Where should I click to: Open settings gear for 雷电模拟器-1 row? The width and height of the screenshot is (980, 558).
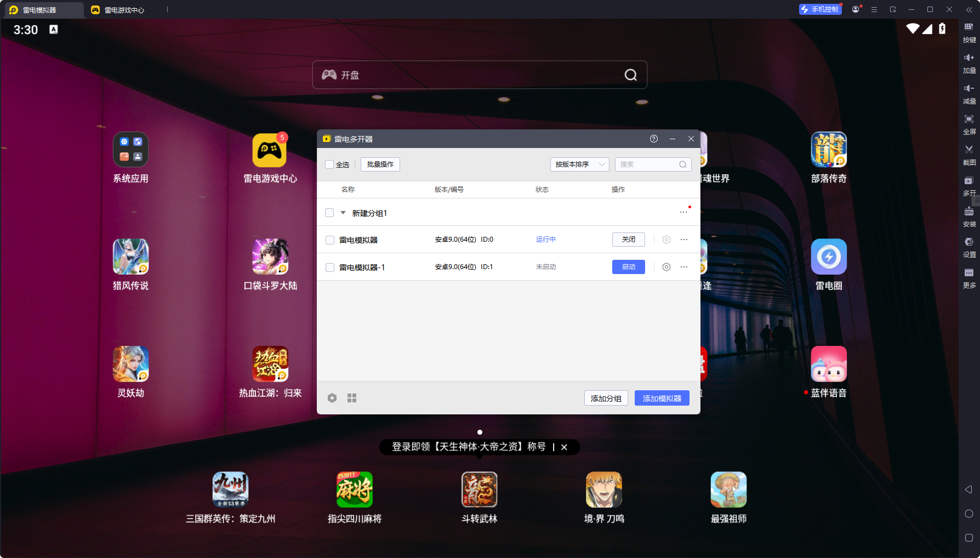pyautogui.click(x=666, y=267)
